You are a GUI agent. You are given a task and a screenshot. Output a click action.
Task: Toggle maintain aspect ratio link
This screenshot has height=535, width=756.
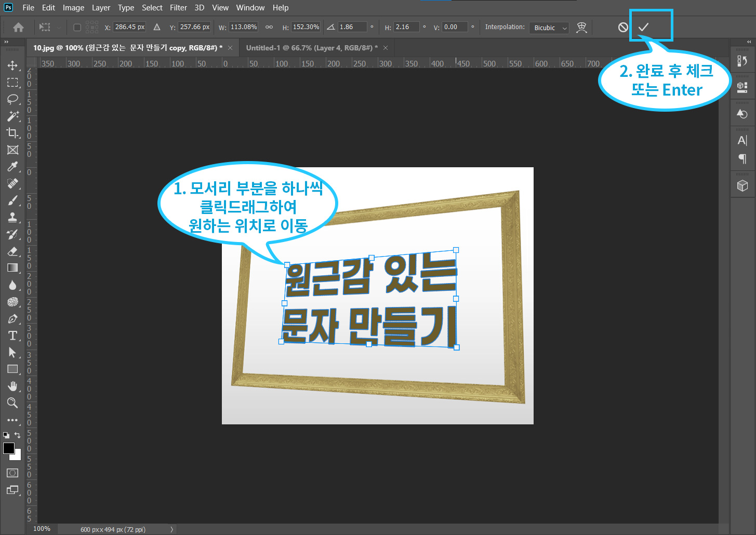tap(269, 27)
